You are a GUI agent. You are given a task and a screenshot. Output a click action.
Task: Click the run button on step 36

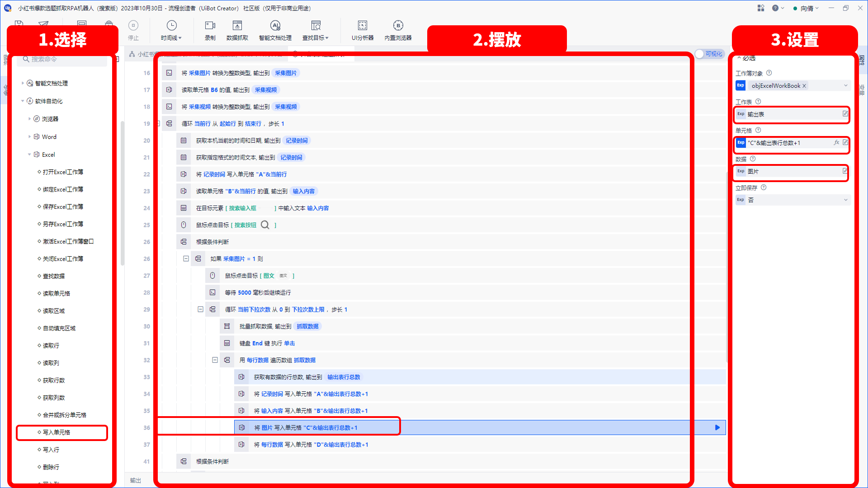pyautogui.click(x=717, y=427)
